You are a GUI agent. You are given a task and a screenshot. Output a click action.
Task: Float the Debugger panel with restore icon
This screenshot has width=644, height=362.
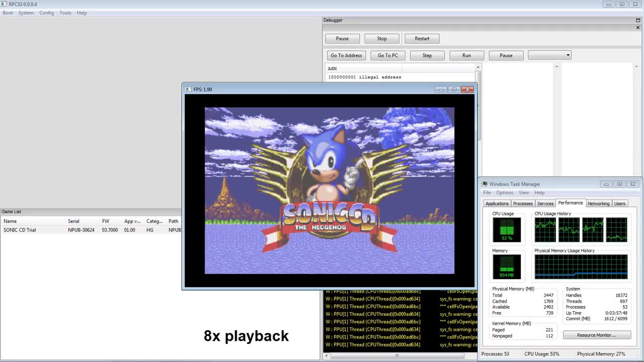point(637,20)
